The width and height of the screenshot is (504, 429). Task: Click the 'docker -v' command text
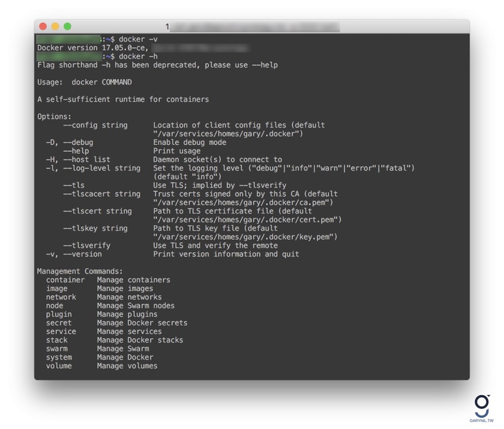(x=138, y=40)
